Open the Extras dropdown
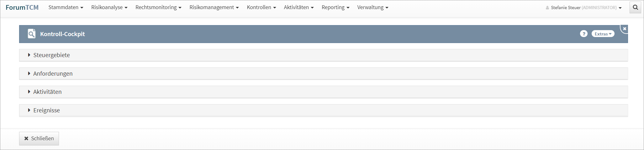The image size is (644, 150). (603, 34)
